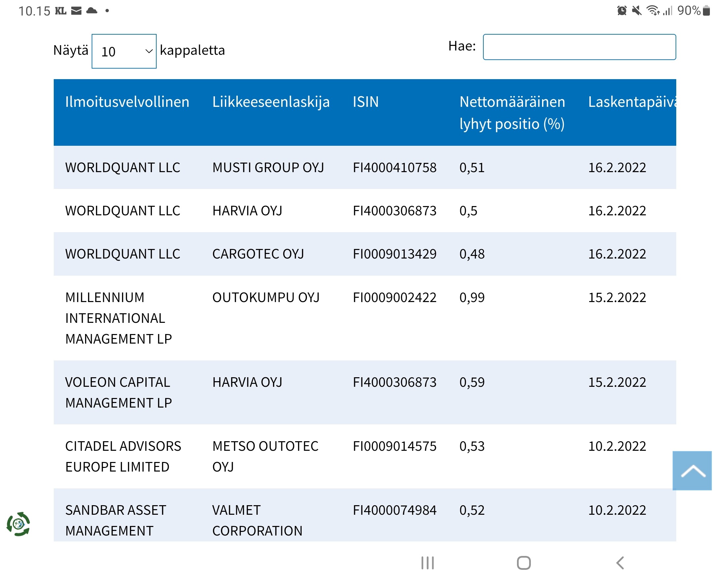
Task: Sort table by ISIN column
Action: (366, 102)
